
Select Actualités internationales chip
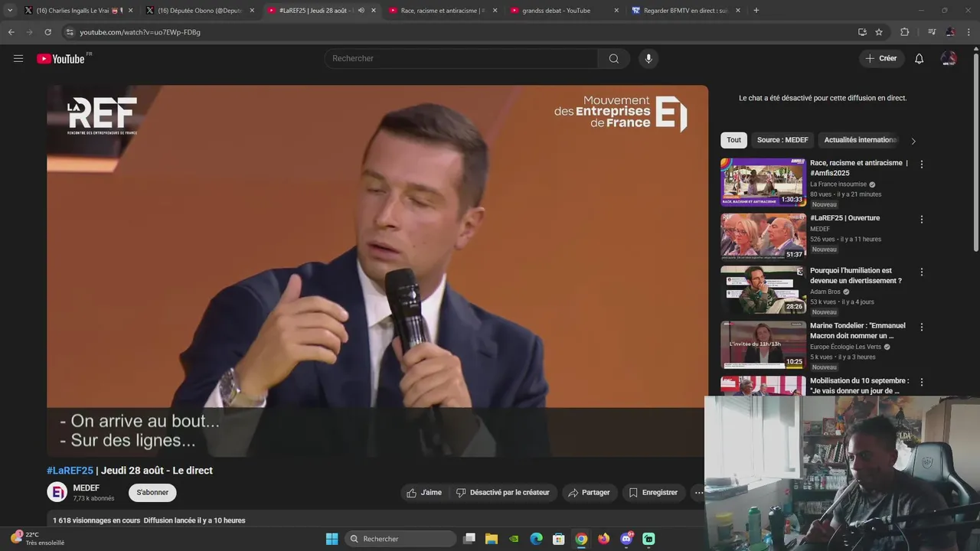click(x=860, y=140)
